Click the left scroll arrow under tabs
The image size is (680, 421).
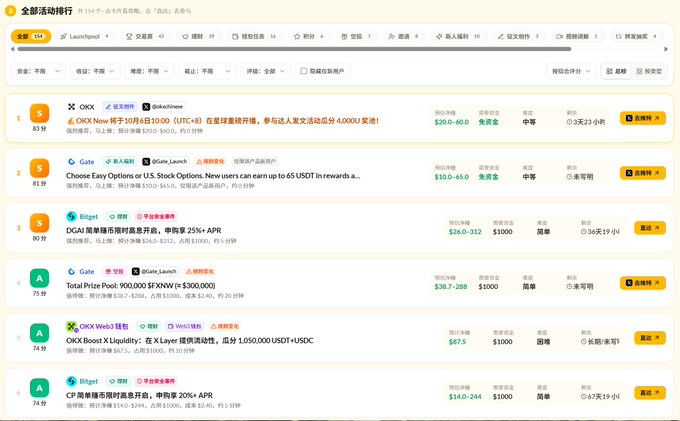coord(13,49)
